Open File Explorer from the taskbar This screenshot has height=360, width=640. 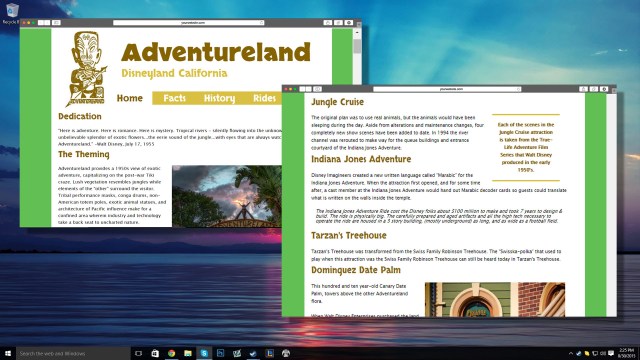point(188,353)
